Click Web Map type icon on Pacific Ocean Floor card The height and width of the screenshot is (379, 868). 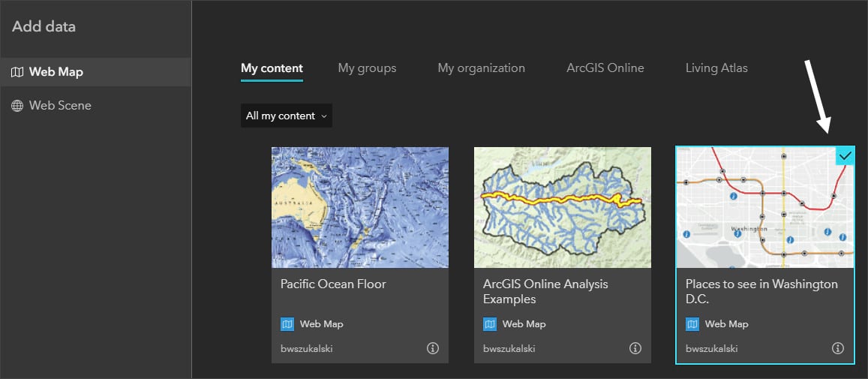(287, 324)
